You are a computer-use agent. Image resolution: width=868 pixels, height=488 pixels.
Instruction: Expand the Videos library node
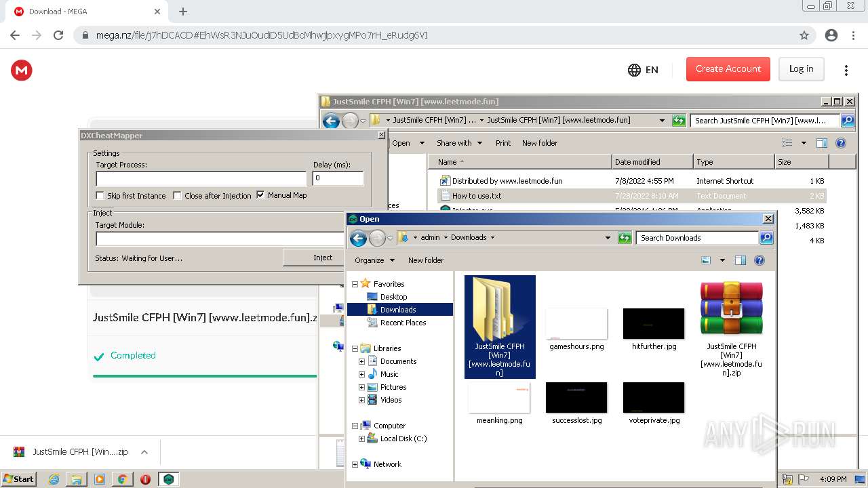pyautogui.click(x=362, y=400)
